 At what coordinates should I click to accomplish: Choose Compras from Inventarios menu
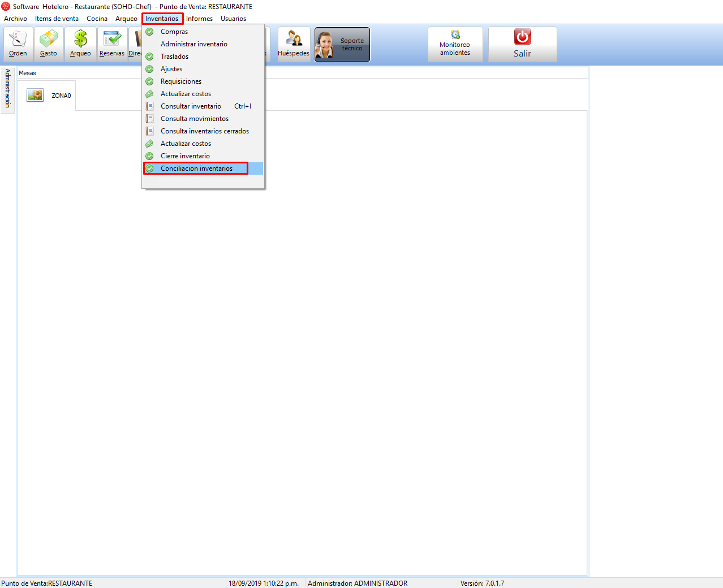coord(174,32)
